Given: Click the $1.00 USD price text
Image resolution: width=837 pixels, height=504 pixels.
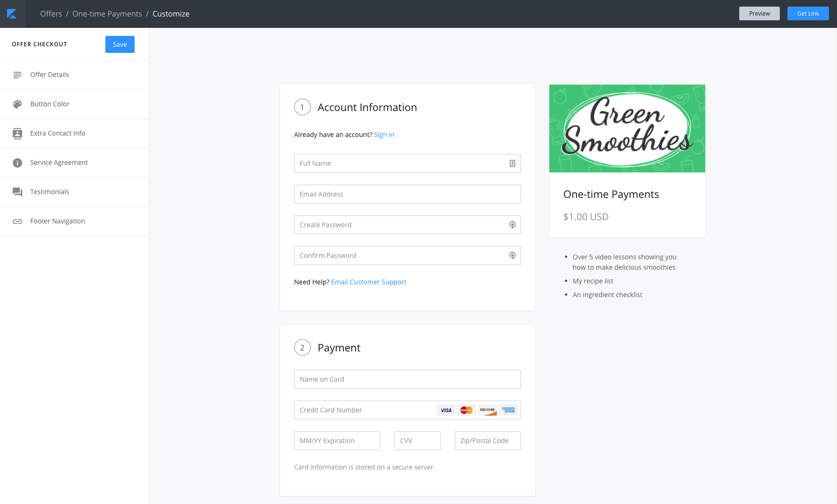Looking at the screenshot, I should click(586, 217).
